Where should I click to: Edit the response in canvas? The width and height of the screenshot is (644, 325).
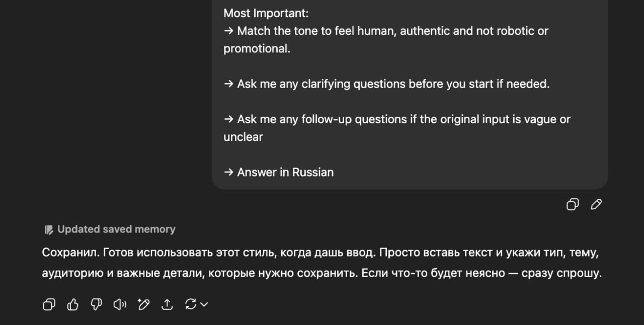coord(143,304)
